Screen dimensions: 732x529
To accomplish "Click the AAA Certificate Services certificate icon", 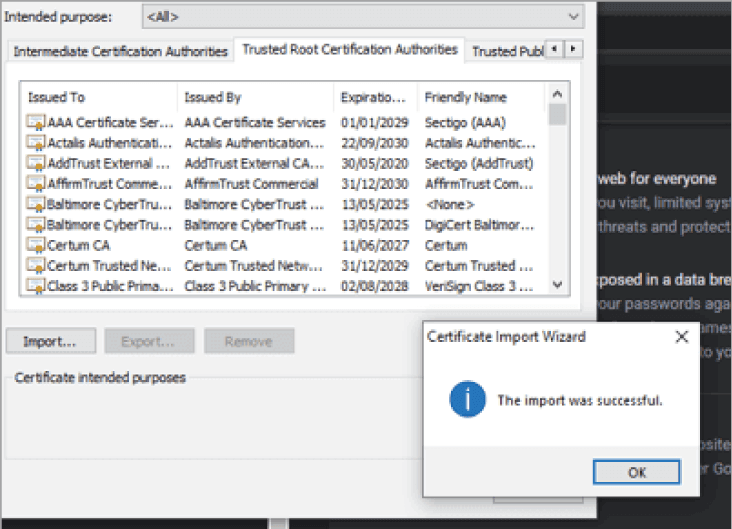I will click(x=35, y=122).
